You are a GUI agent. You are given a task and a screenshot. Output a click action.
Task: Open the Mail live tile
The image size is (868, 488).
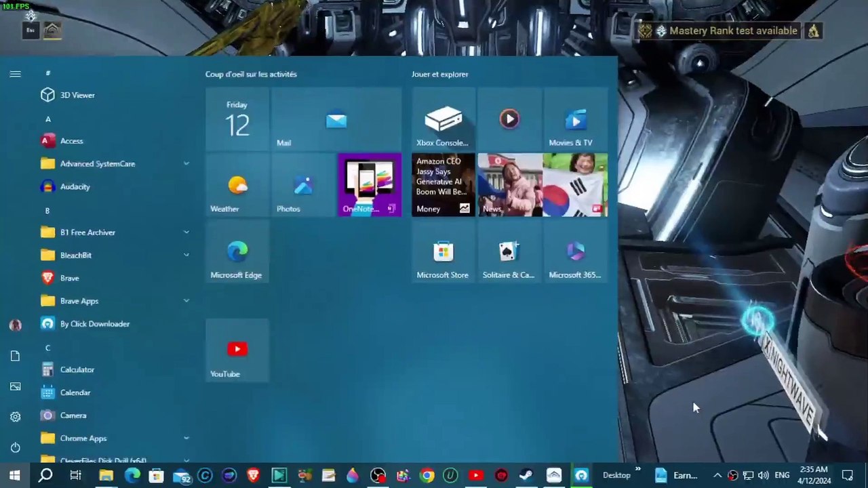pyautogui.click(x=336, y=119)
